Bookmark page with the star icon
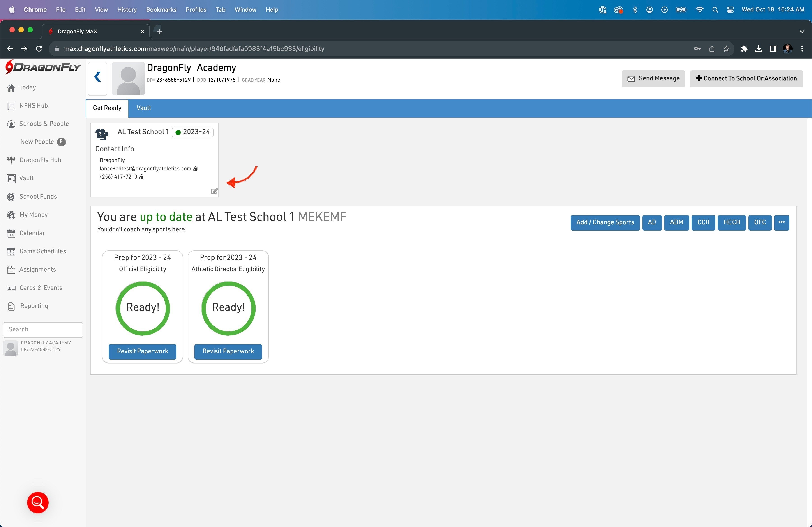The image size is (812, 527). [x=726, y=49]
